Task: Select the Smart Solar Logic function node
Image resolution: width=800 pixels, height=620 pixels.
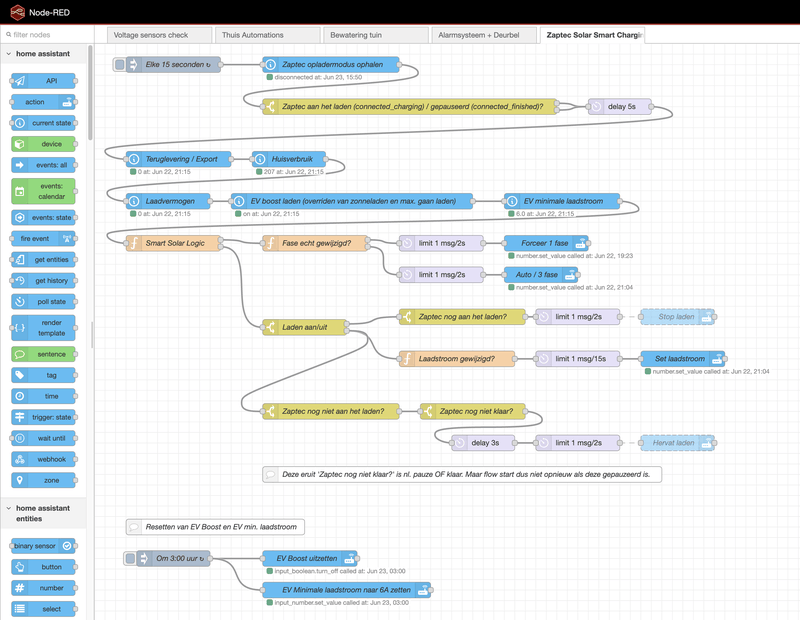Action: click(x=173, y=243)
